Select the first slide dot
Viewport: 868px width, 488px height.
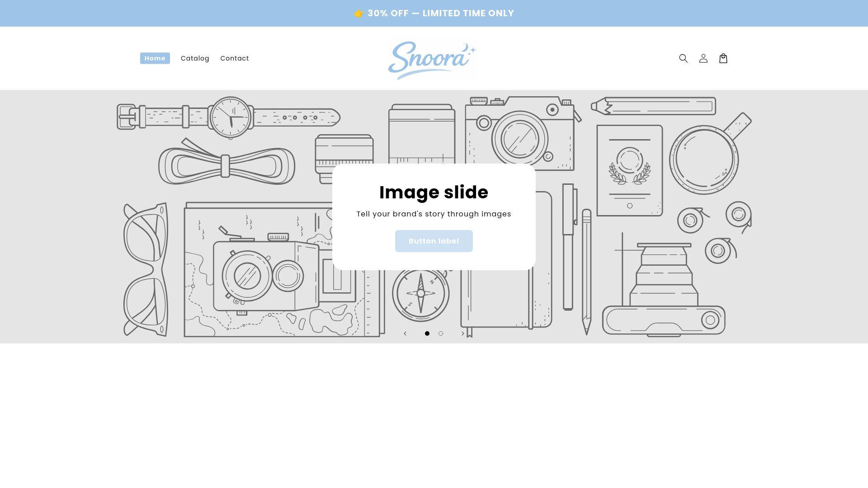pyautogui.click(x=427, y=333)
